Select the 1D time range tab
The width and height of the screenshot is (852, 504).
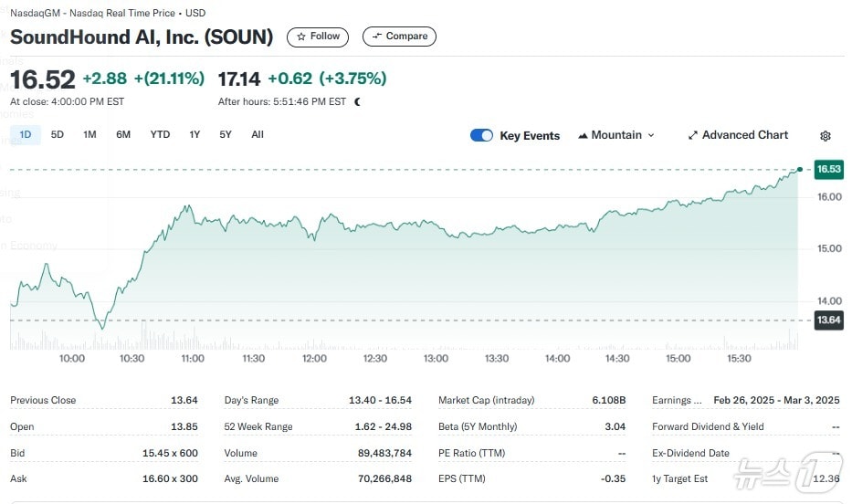click(25, 135)
